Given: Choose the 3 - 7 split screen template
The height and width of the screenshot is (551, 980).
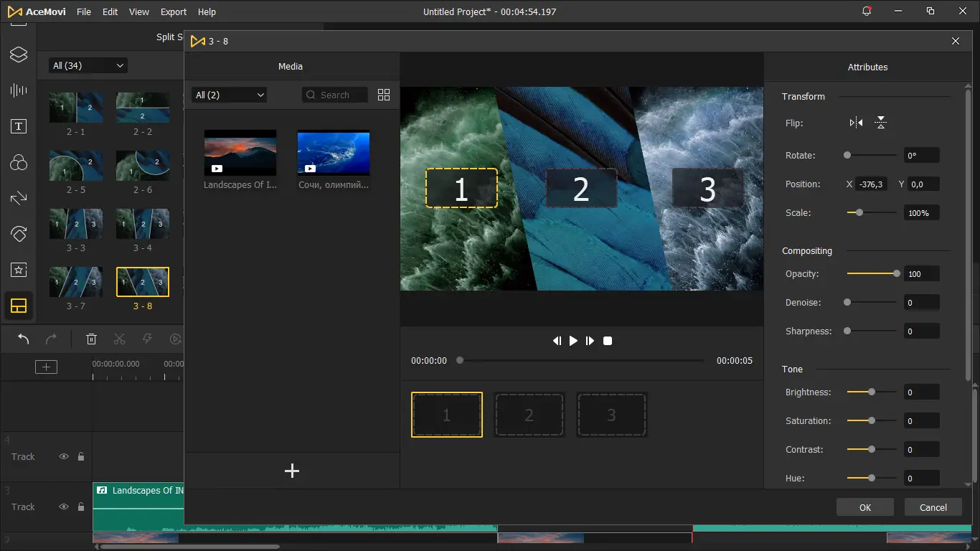Looking at the screenshot, I should click(76, 282).
